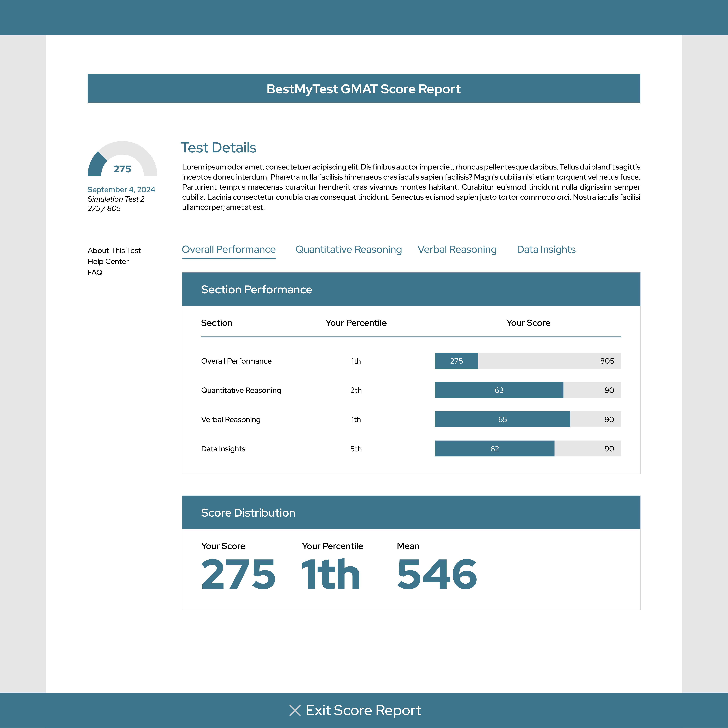This screenshot has width=728, height=728.
Task: Click the Your Score table column header
Action: coord(528,323)
